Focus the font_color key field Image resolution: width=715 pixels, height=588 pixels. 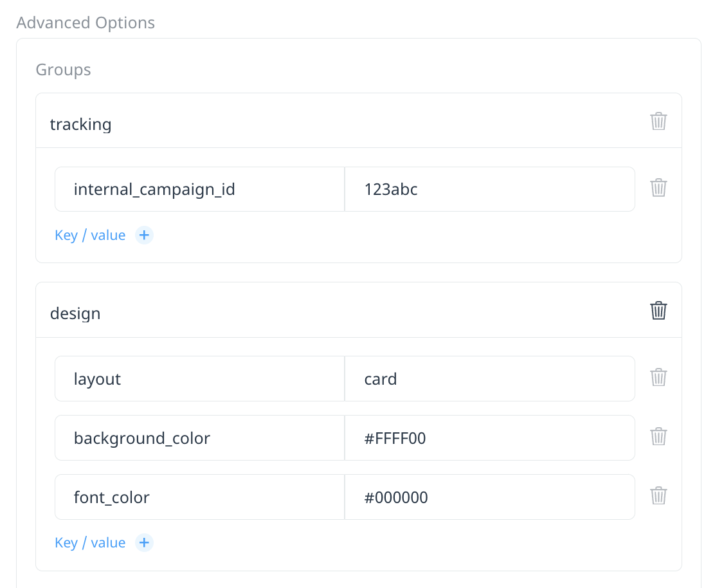point(200,497)
